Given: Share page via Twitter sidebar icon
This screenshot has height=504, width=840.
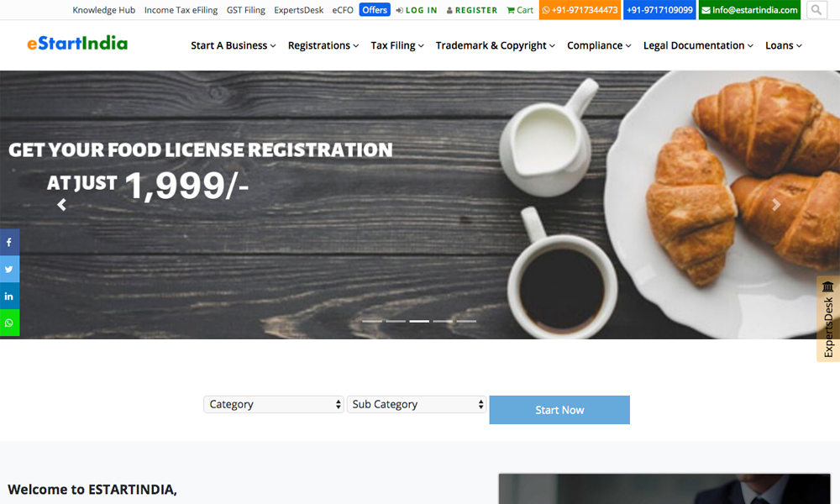Looking at the screenshot, I should pos(9,270).
